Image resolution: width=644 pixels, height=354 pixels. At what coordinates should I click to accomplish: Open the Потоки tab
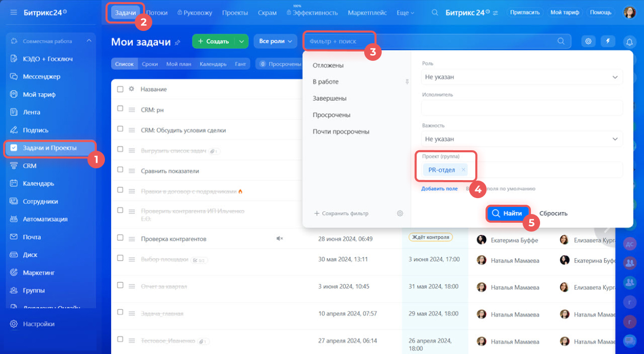[157, 13]
